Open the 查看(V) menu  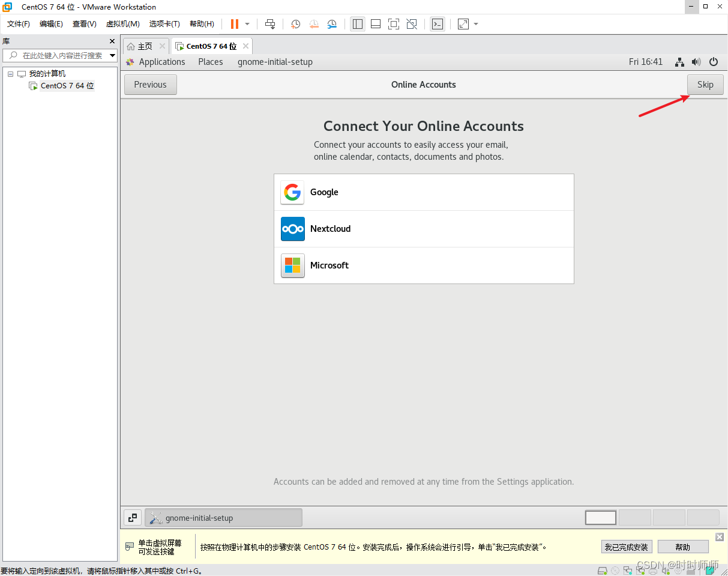tap(85, 24)
